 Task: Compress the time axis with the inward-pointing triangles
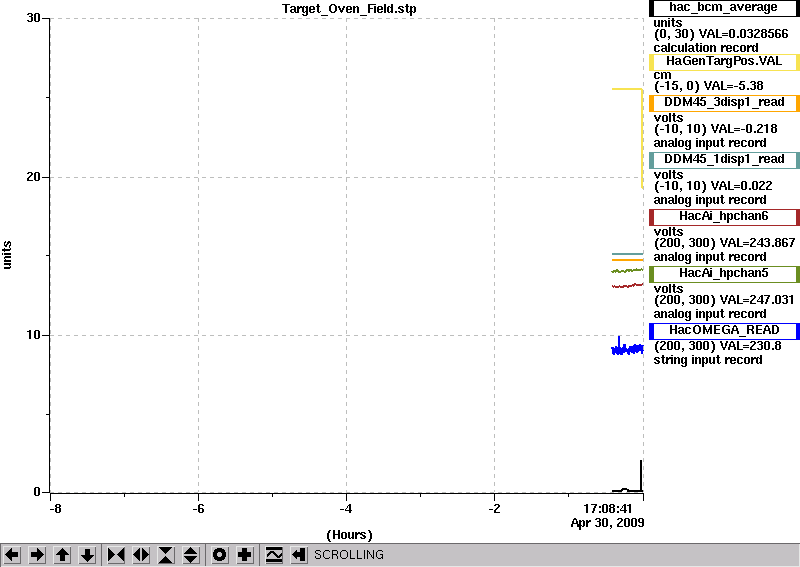tap(116, 555)
